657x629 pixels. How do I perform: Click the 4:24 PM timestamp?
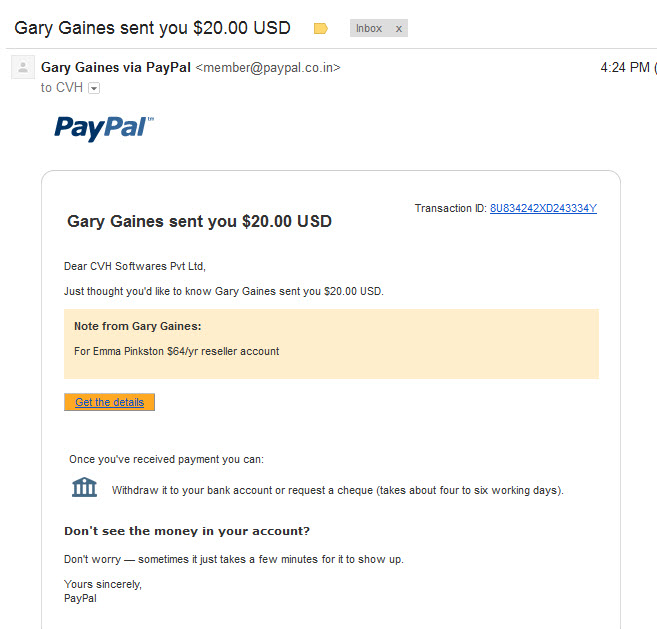[625, 67]
